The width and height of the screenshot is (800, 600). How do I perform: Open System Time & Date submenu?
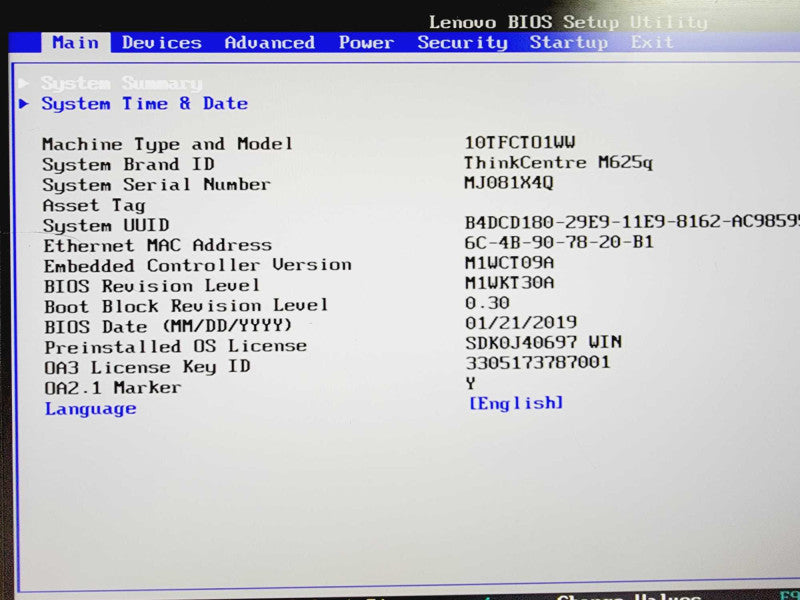click(x=144, y=104)
